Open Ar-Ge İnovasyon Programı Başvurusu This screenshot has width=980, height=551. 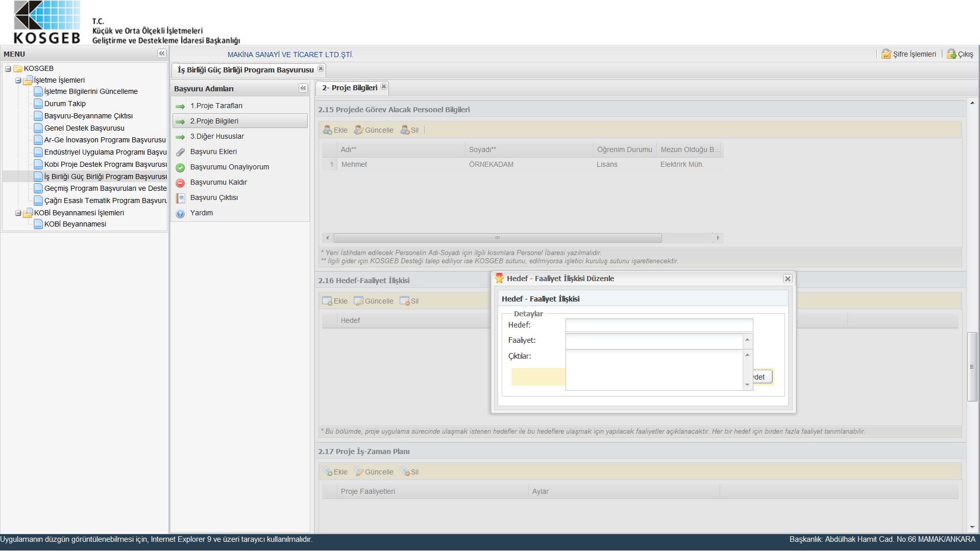(105, 140)
